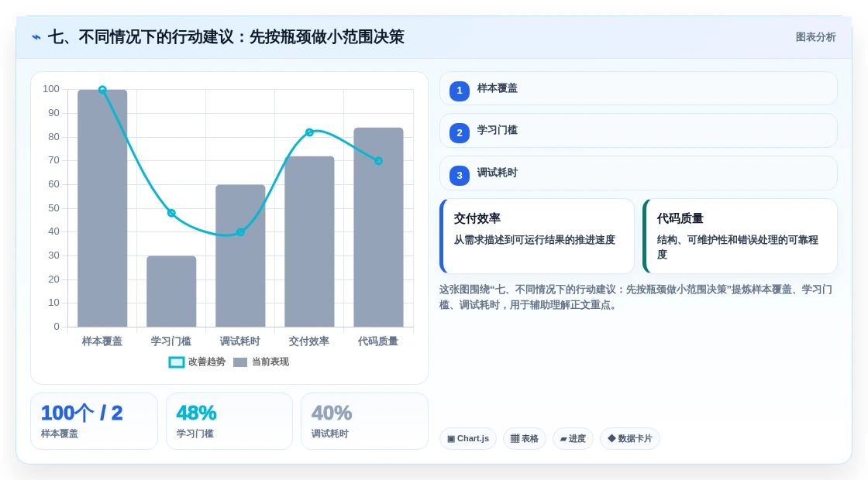This screenshot has height=480, width=868.
Task: Click the number 2 badge for 学习门槛
Action: 460,132
